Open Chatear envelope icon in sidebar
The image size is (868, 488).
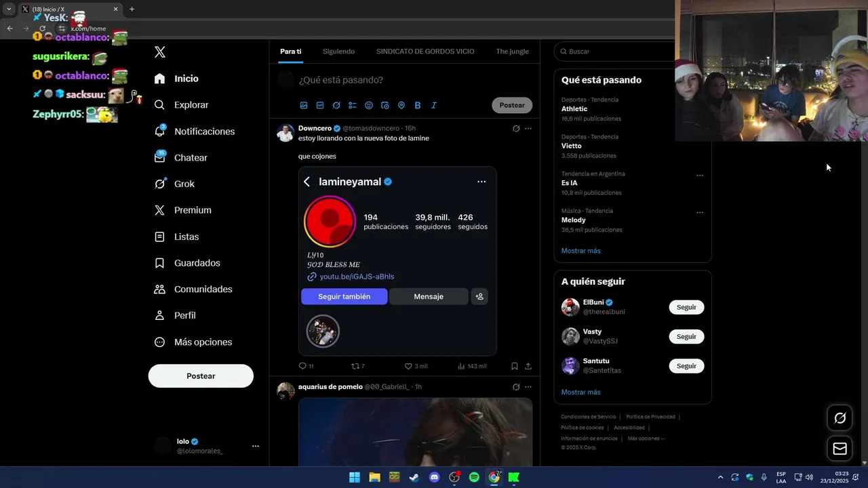[x=160, y=157]
